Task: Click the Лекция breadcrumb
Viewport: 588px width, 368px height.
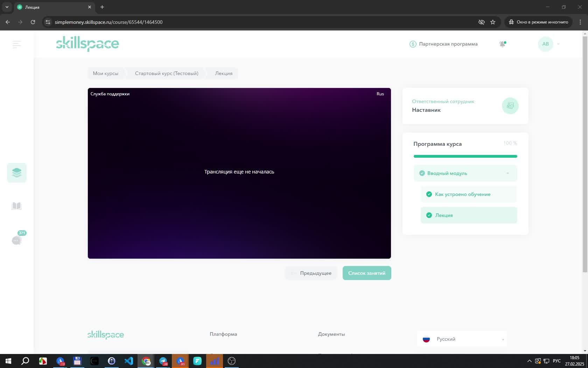Action: pos(224,73)
